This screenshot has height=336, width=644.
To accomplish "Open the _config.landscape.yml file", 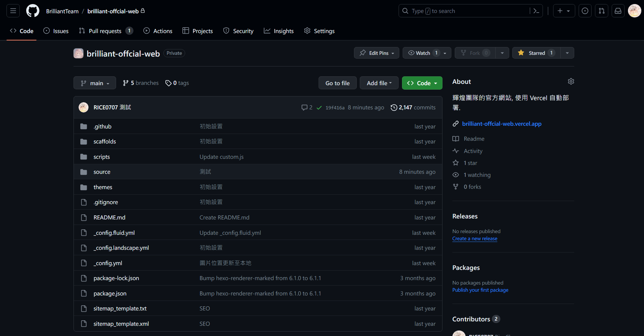I will point(121,248).
